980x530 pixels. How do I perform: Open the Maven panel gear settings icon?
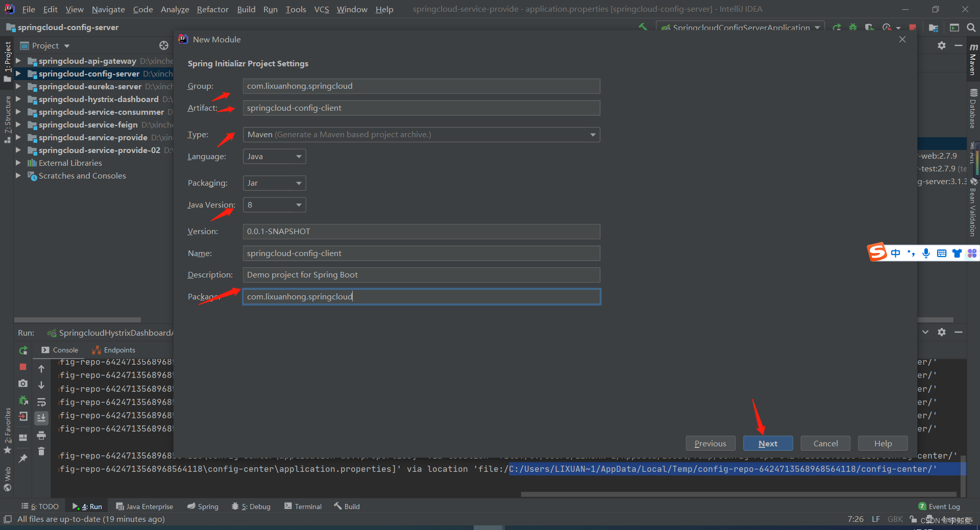942,45
